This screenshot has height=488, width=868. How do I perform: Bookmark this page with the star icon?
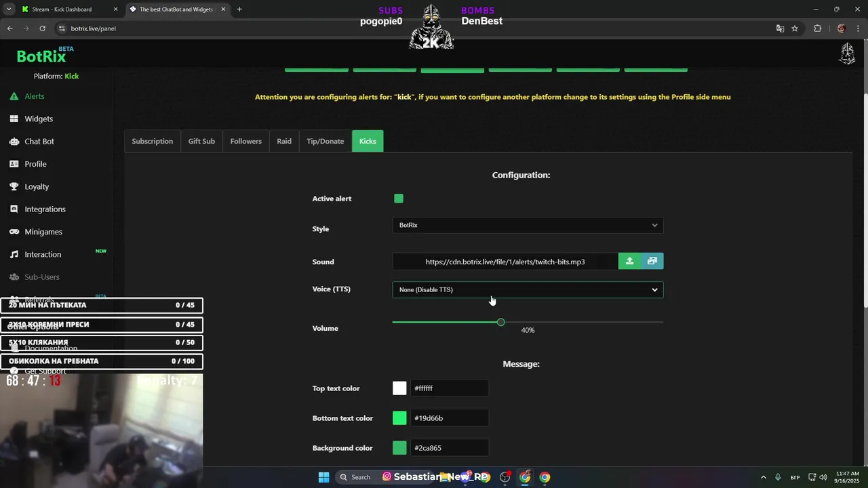click(x=795, y=28)
